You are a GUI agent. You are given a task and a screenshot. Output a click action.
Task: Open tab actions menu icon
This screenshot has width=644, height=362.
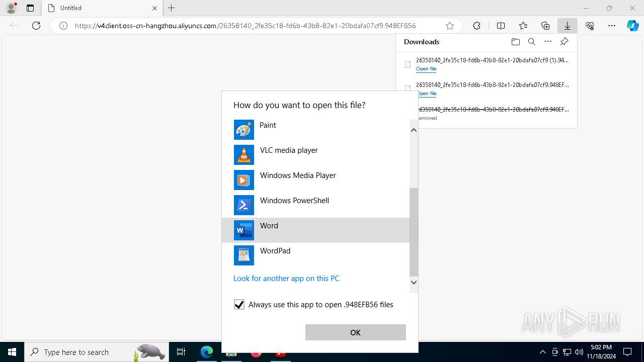[30, 8]
